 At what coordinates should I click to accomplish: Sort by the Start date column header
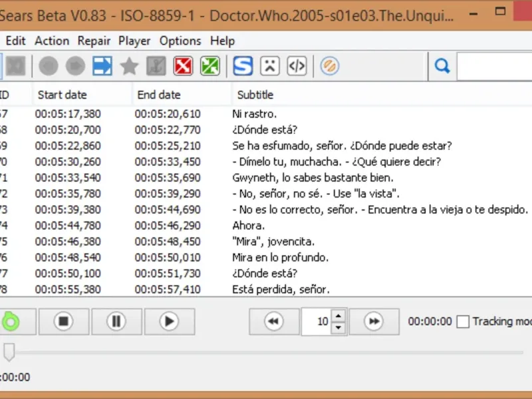pyautogui.click(x=82, y=94)
